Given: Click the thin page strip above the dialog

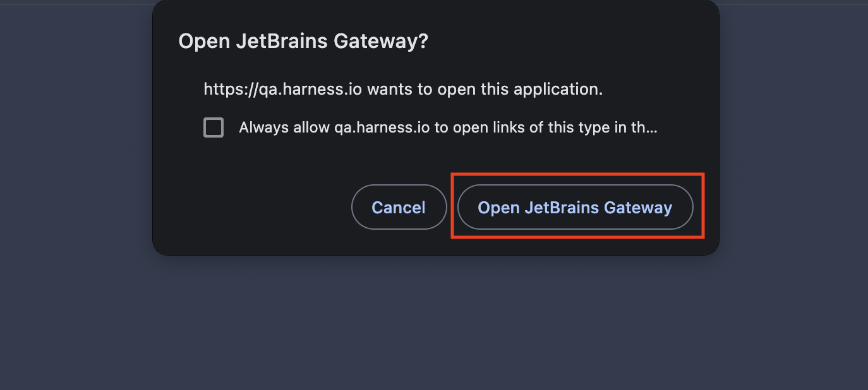Looking at the screenshot, I should tap(76, 2).
